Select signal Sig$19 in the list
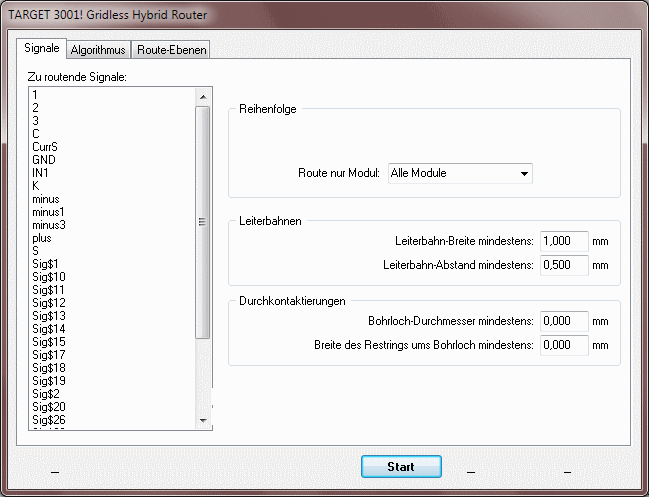Screen dimensions: 649x497 (x=49, y=381)
